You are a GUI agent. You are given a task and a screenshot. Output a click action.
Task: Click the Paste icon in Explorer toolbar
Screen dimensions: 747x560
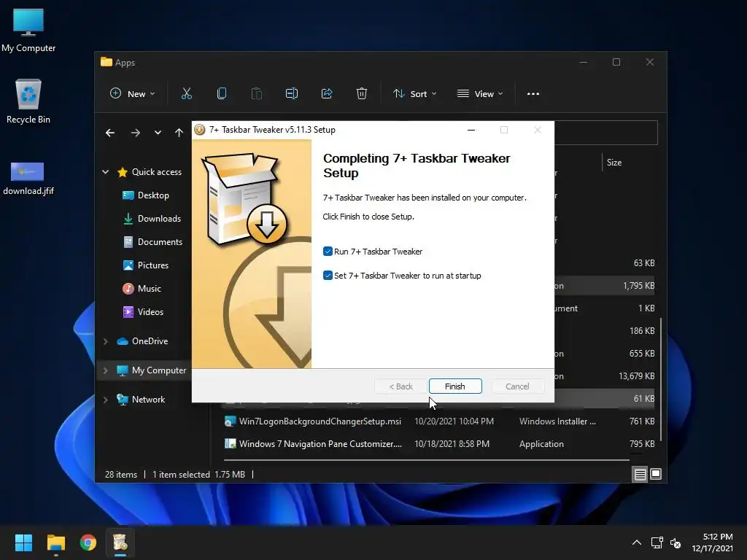(256, 94)
